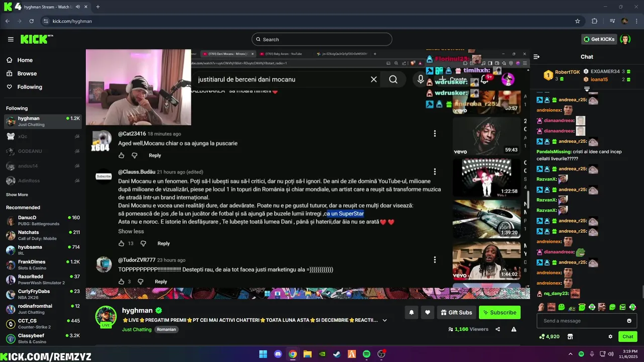This screenshot has height=362, width=644.
Task: Insert the green halo quick emote
Action: 582,307
